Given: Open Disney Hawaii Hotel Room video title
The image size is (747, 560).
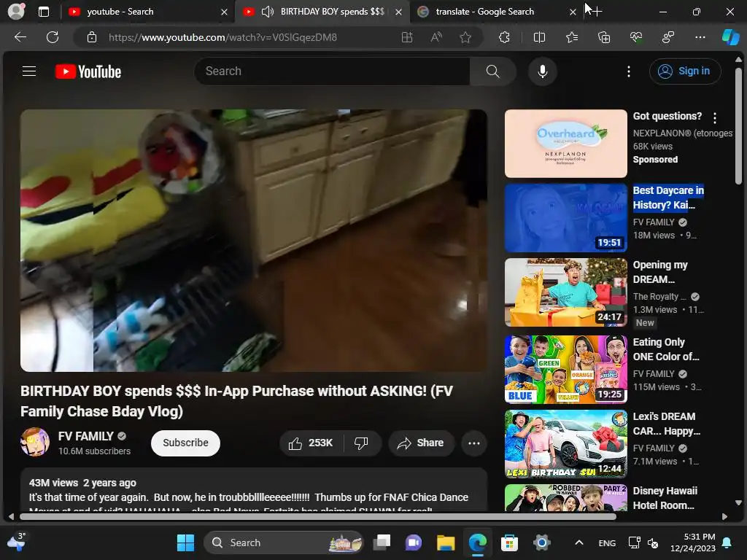Looking at the screenshot, I should click(x=665, y=498).
